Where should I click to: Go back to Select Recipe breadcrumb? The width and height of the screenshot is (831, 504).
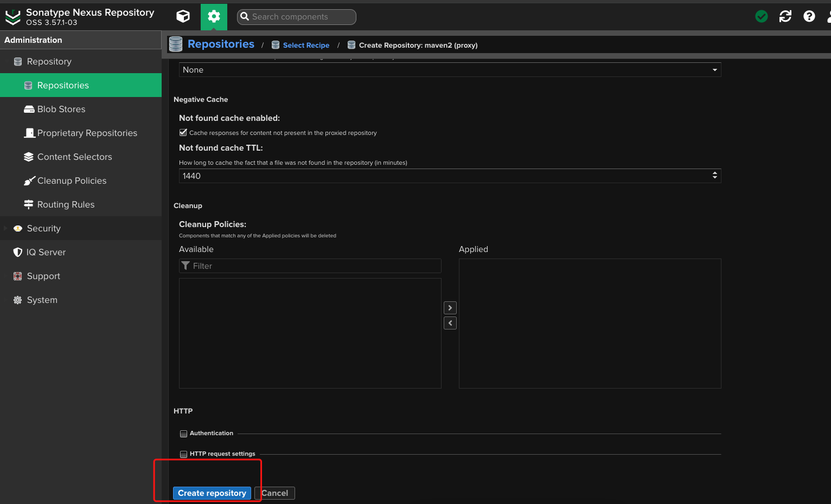(306, 45)
